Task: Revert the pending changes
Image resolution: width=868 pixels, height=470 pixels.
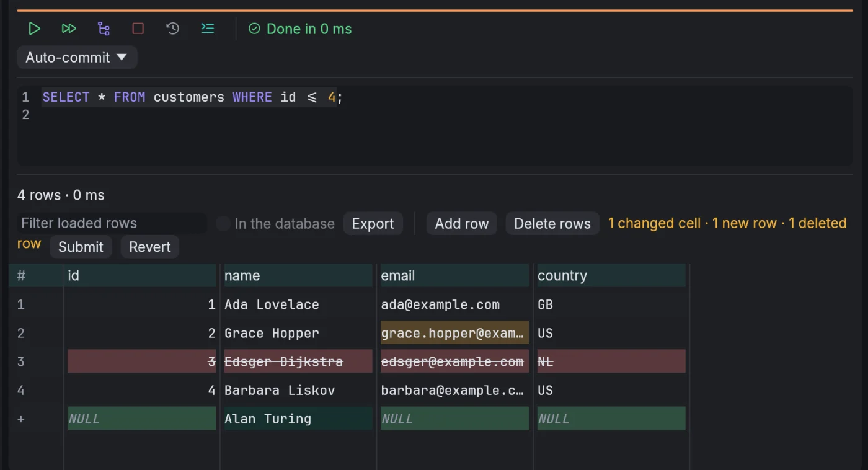Action: [x=150, y=247]
